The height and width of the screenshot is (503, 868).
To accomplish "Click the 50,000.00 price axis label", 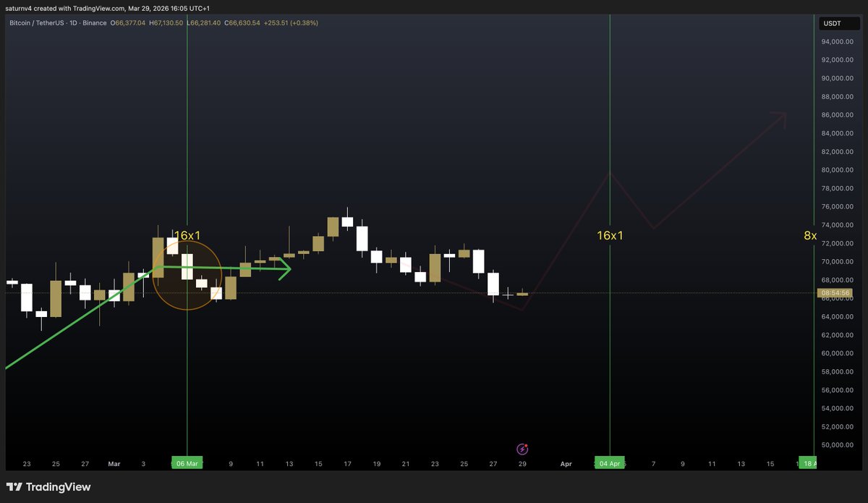I will click(838, 445).
